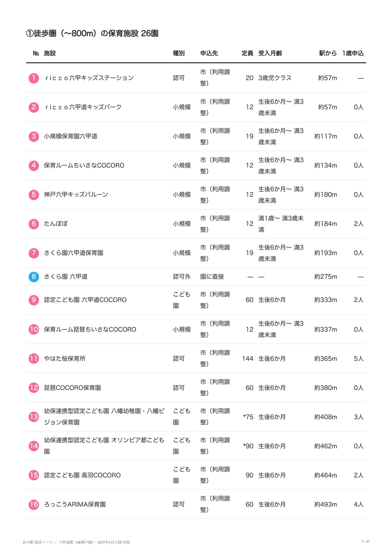Click さくら園 六甲道 facility entry
Viewport: 392px width, 555px height.
[66, 277]
